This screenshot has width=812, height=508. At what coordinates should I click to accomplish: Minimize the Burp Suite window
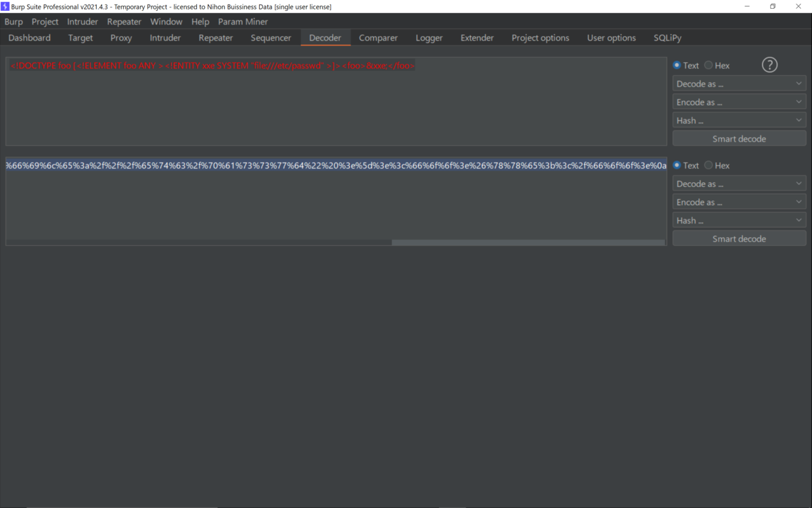[747, 6]
